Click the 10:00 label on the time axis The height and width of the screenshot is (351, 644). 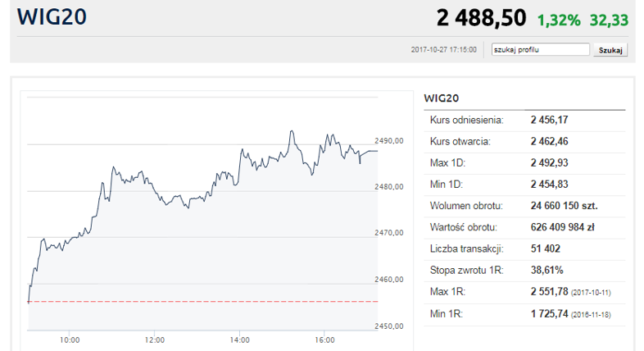pyautogui.click(x=69, y=339)
